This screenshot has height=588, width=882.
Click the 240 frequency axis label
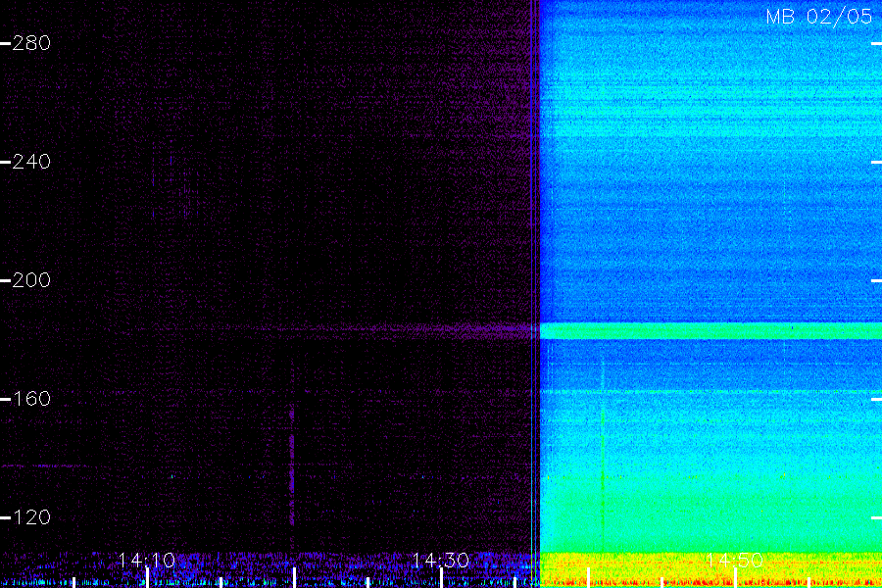(31, 162)
